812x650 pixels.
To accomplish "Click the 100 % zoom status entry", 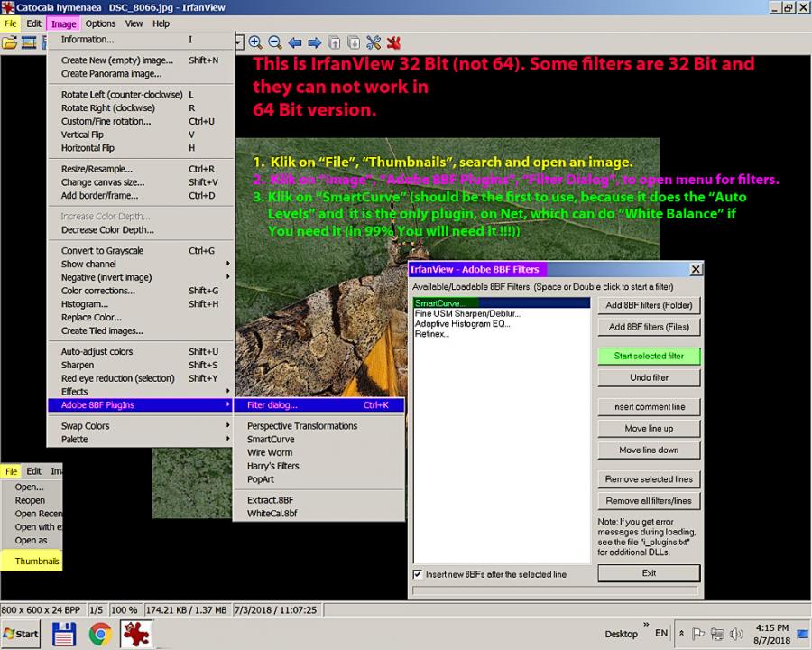I will 125,610.
